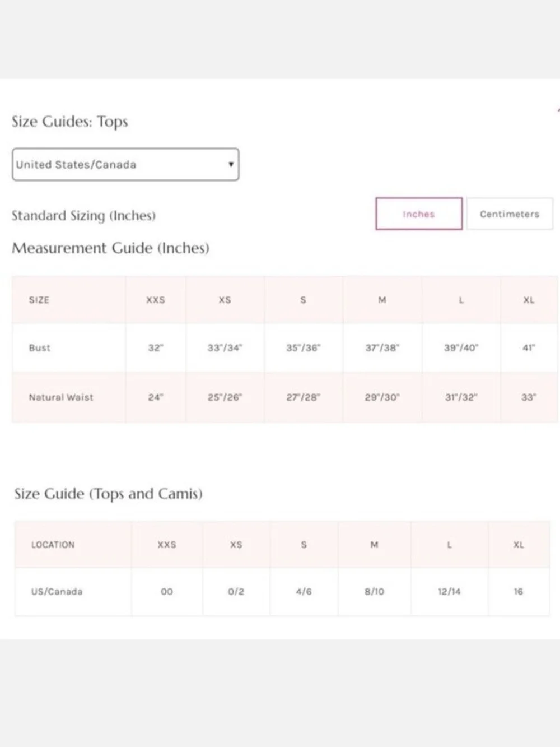This screenshot has width=560, height=747.
Task: Click the 8/10 size value for M
Action: 374,591
